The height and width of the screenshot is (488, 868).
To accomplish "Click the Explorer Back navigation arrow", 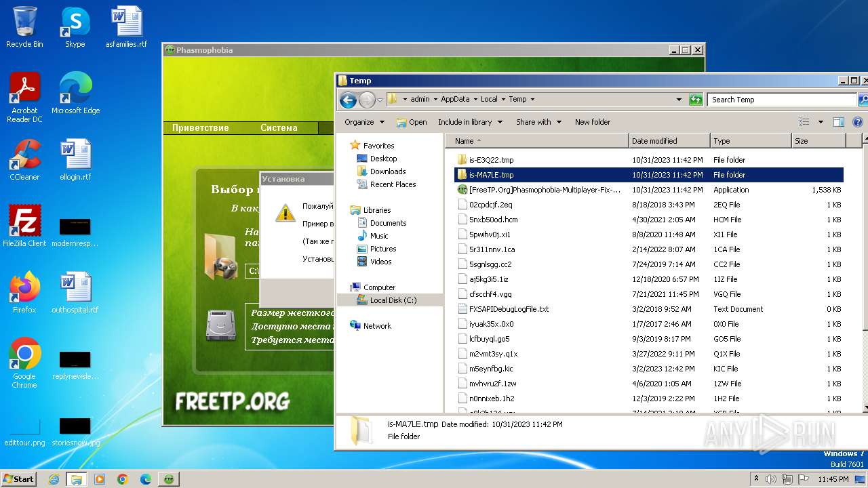I will pyautogui.click(x=348, y=100).
